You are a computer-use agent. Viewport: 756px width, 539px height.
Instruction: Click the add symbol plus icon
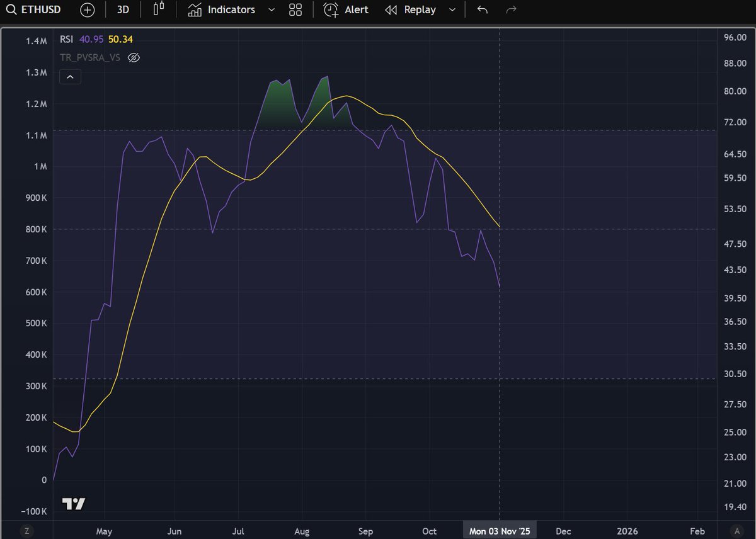88,10
